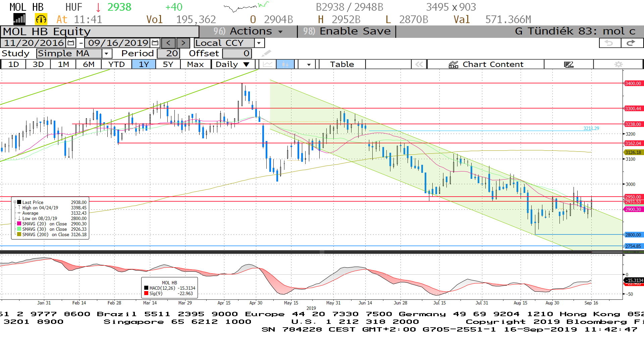This screenshot has width=644, height=348.
Task: Click the Average legend row
Action: [x=52, y=213]
